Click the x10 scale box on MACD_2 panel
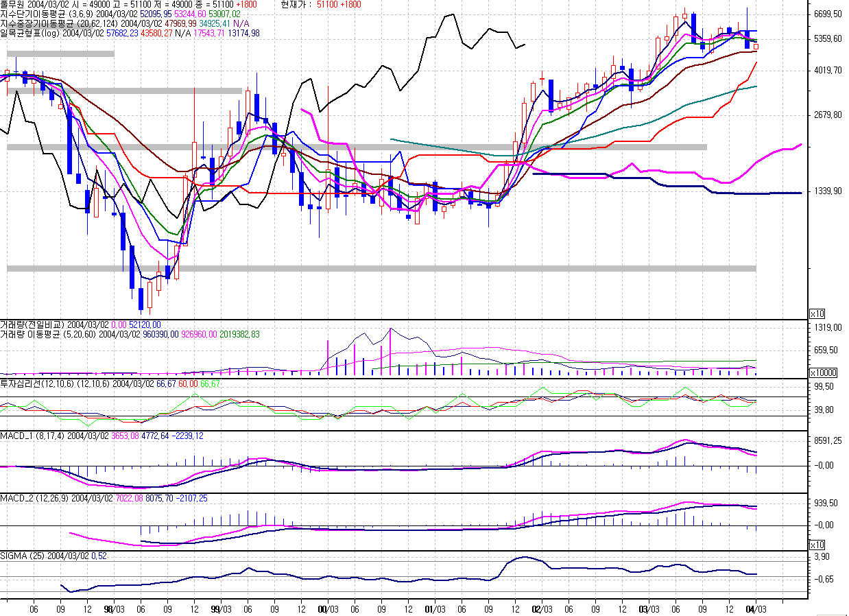The image size is (849, 616). [x=817, y=545]
